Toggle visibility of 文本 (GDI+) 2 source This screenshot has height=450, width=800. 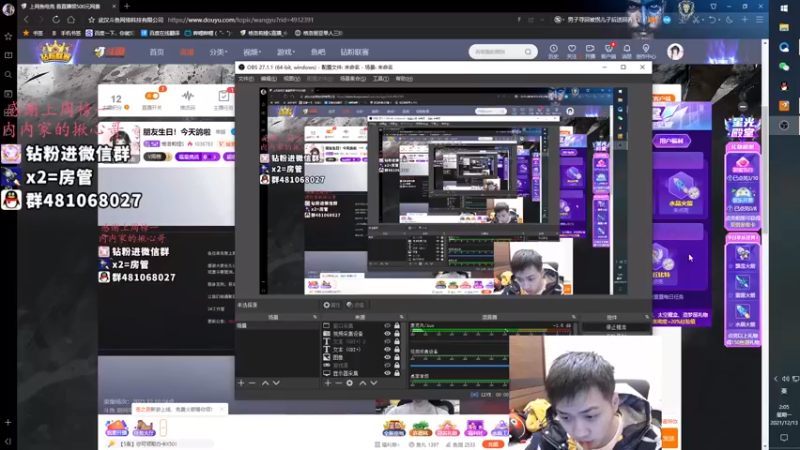[x=387, y=341]
